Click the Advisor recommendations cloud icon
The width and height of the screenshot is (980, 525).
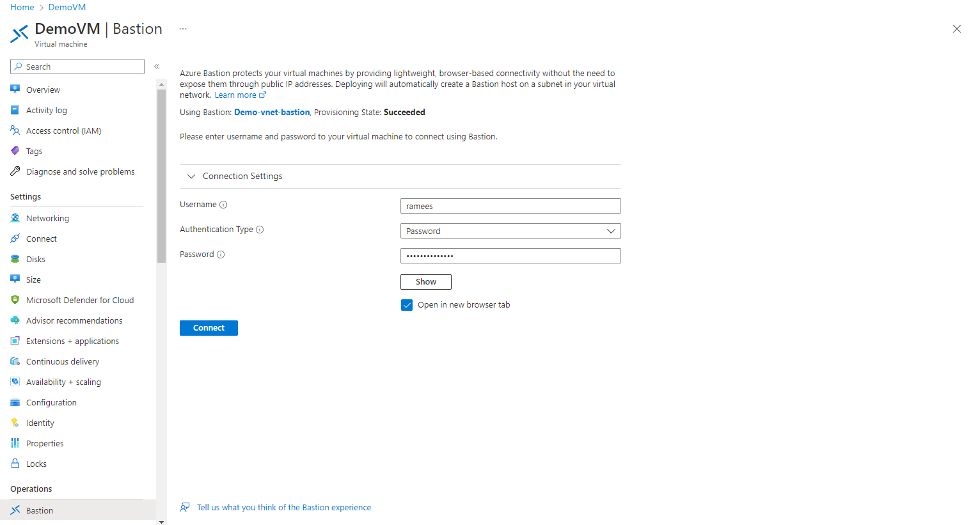(15, 320)
